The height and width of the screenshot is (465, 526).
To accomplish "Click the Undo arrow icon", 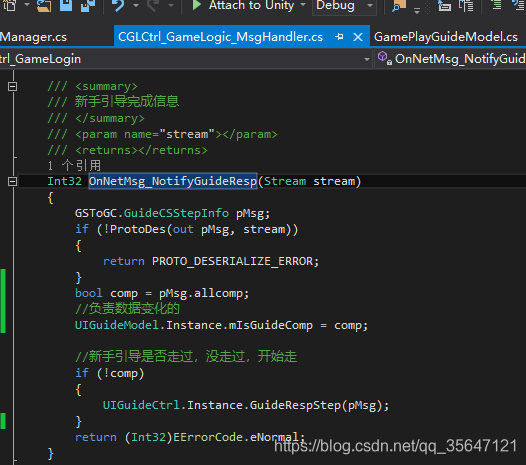I will click(x=119, y=5).
